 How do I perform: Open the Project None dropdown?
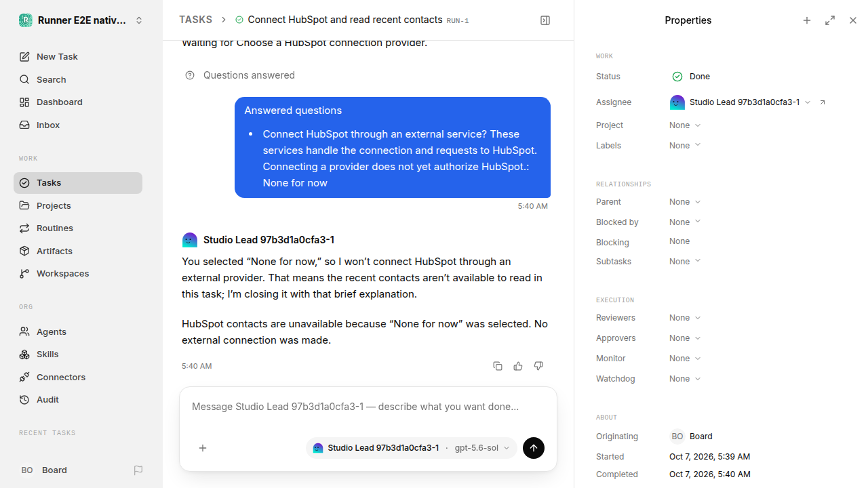click(685, 125)
